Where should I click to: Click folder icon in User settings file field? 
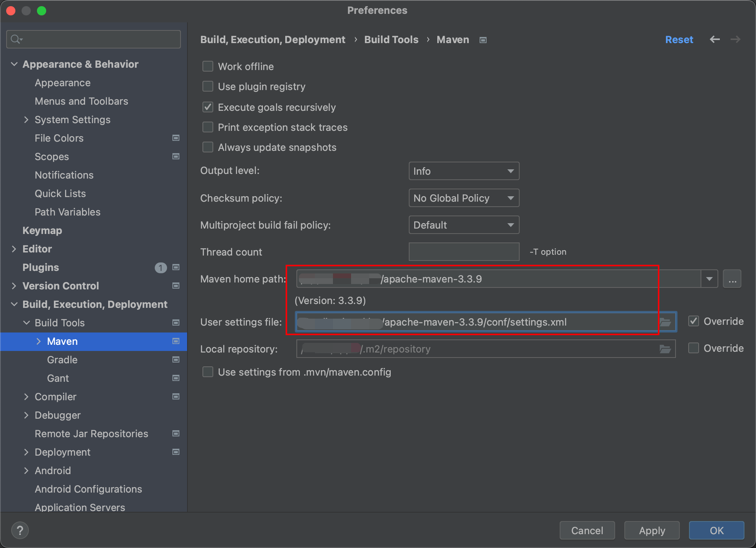pos(665,322)
